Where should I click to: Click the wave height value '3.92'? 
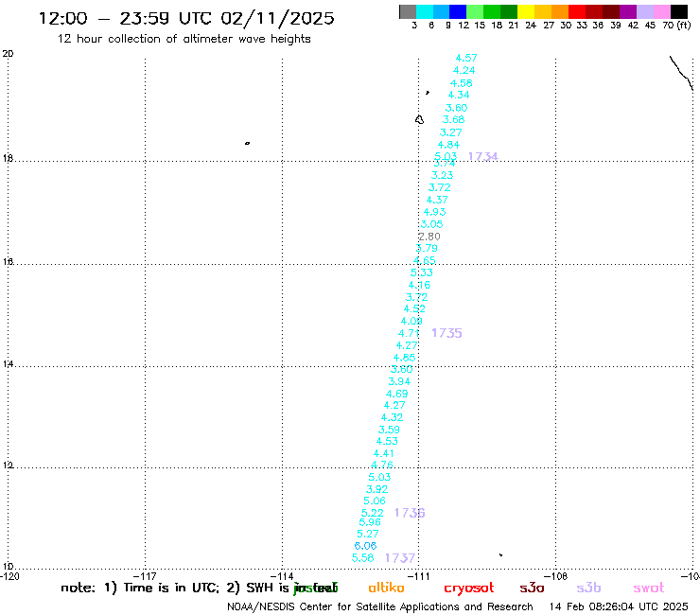point(377,489)
